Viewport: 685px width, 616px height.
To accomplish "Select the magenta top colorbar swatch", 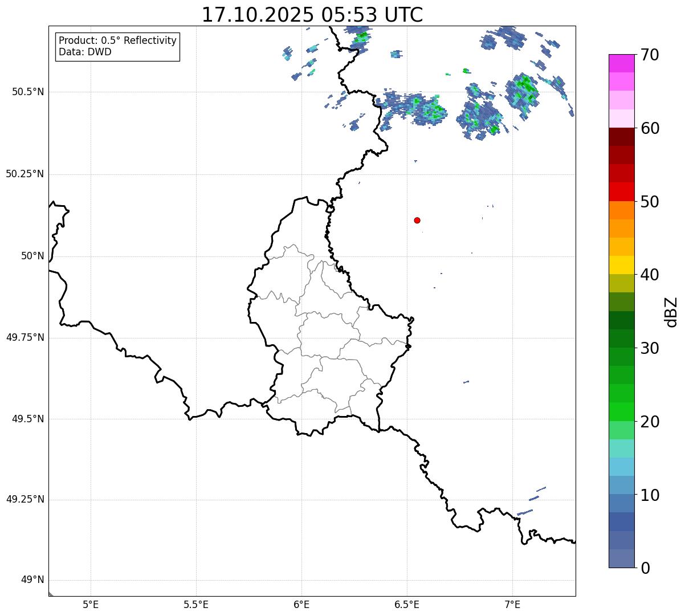I will point(622,63).
